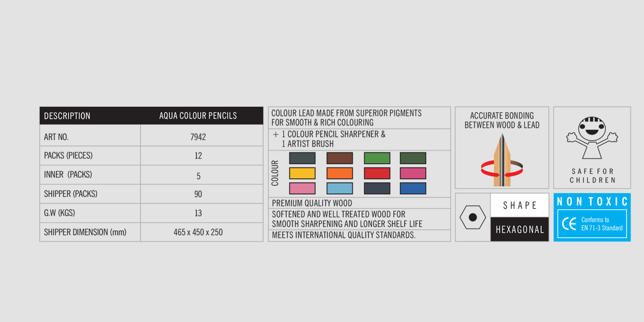Click the DESCRIPTION table header
The image size is (644, 322).
[67, 116]
